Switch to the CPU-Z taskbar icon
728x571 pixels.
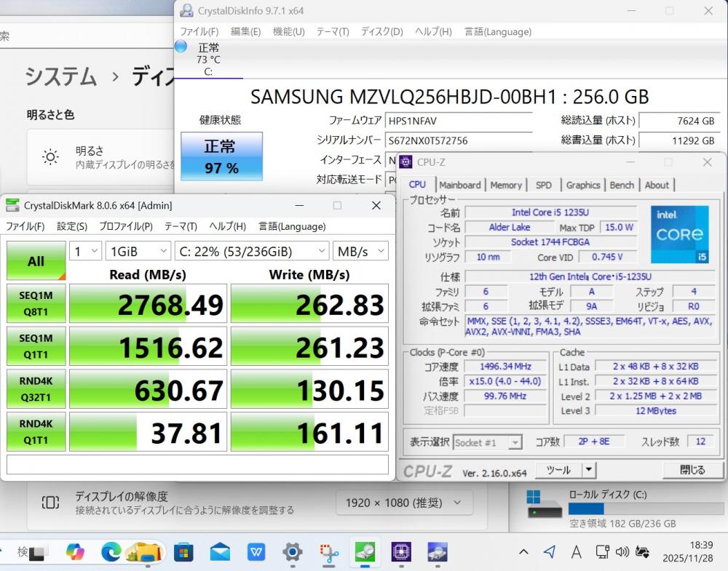(400, 552)
